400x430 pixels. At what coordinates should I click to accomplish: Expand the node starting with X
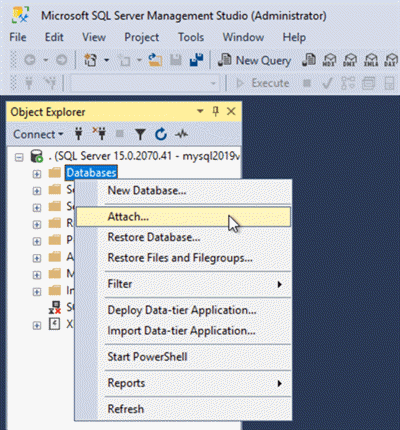[x=37, y=326]
